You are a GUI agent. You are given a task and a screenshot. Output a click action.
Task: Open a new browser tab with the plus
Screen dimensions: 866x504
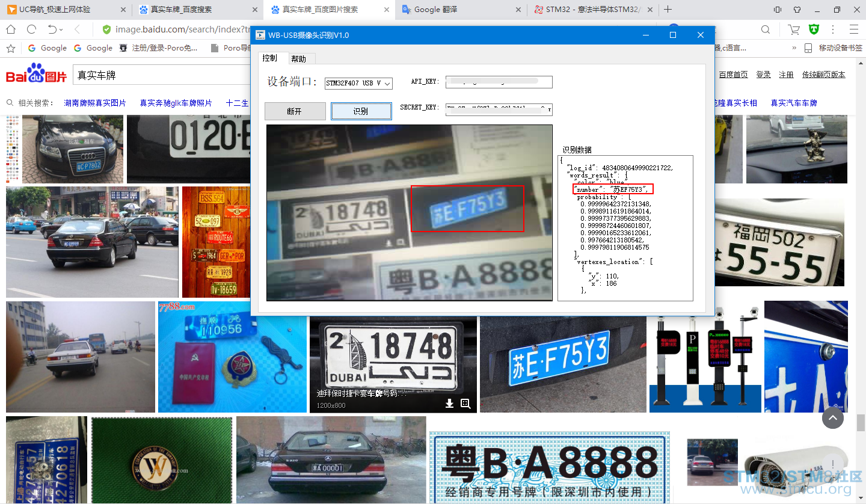668,10
